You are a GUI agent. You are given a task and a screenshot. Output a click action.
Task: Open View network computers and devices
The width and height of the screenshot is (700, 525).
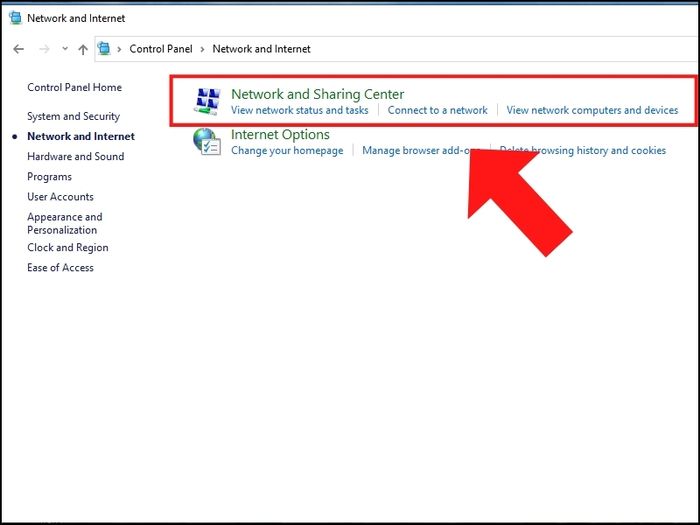[592, 110]
